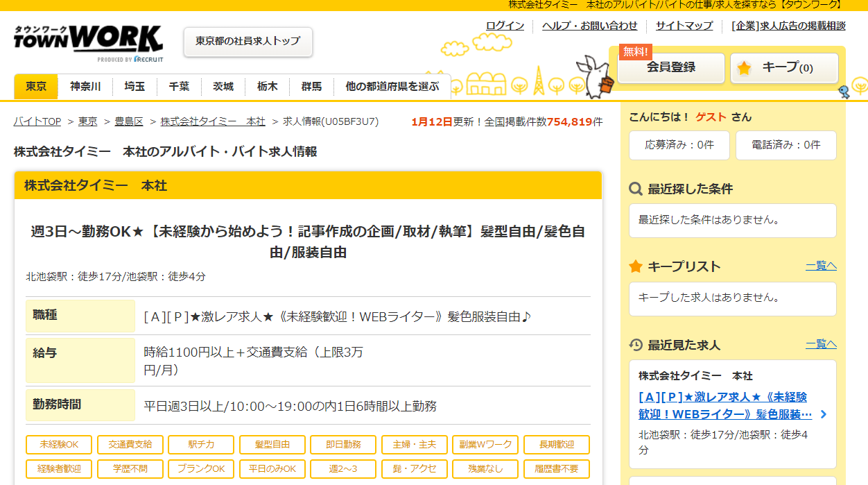
Task: Click the 週2～3 tag
Action: [343, 469]
